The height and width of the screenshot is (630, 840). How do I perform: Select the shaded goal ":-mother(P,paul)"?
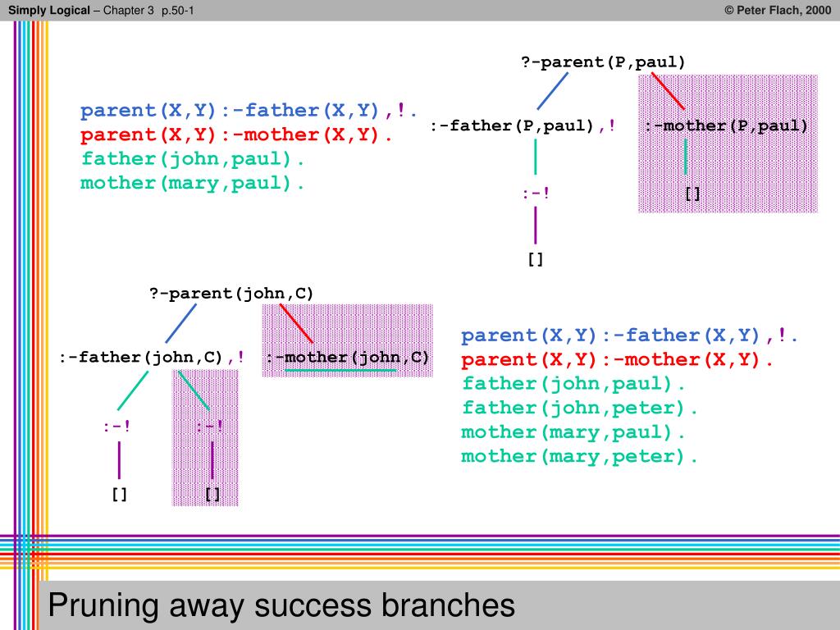point(726,126)
